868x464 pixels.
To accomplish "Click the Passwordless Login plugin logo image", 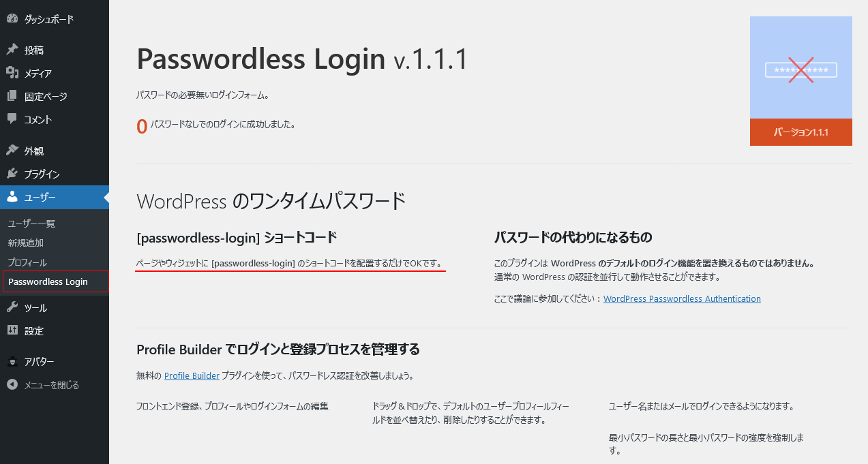I will tap(801, 68).
